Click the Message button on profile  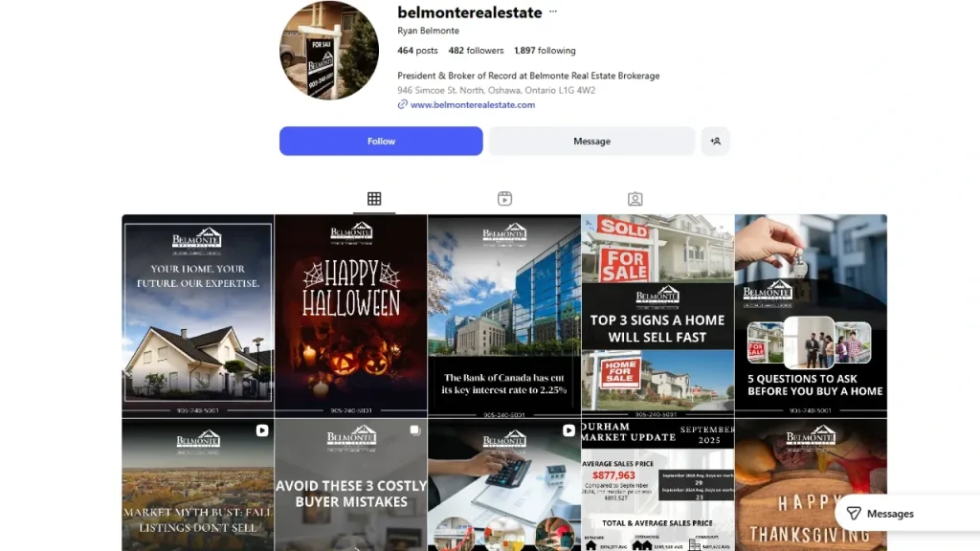coord(591,141)
